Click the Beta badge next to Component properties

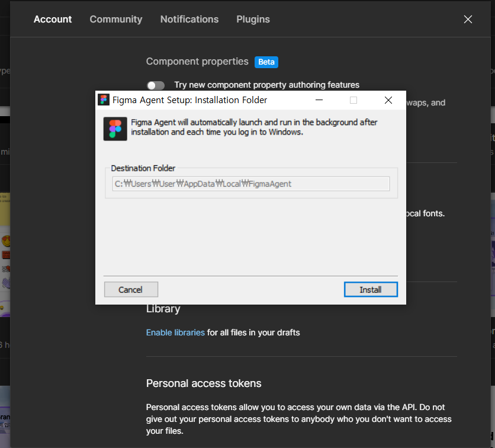(x=266, y=62)
